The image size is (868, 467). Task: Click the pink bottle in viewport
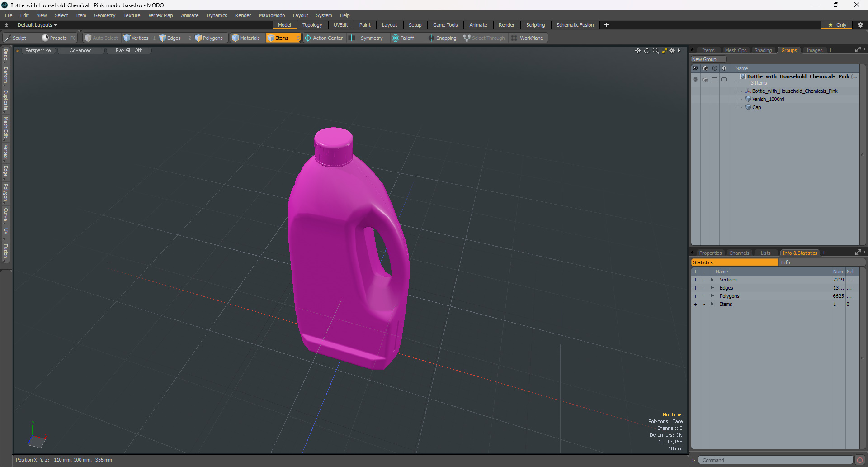[348, 249]
